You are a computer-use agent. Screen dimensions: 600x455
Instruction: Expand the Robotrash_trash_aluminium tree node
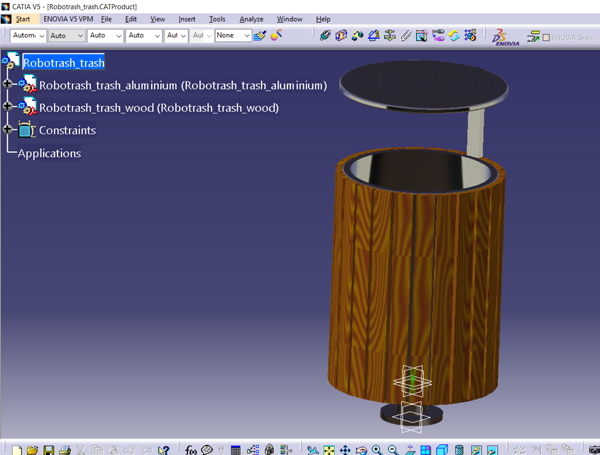pyautogui.click(x=8, y=85)
